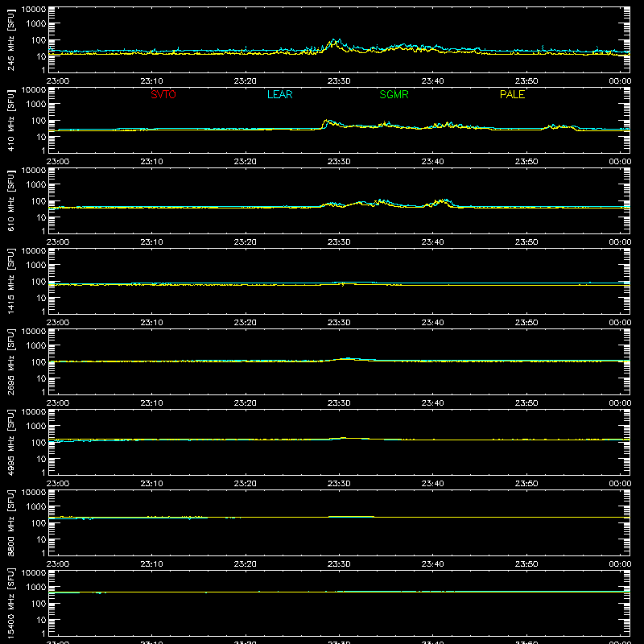Select the 8800 MHz [SFU] axis title
The image size is (644, 644).
[10, 522]
